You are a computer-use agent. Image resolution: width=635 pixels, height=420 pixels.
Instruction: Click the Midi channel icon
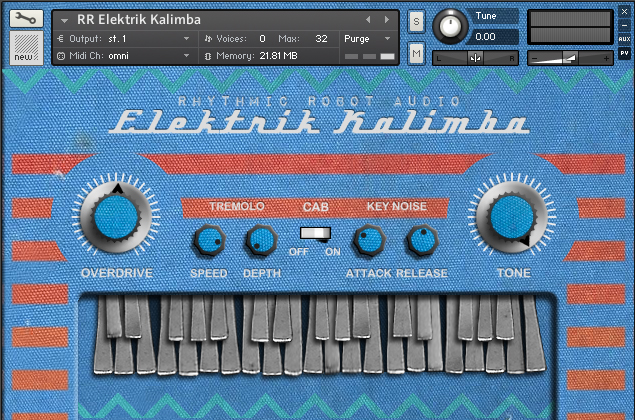point(61,56)
